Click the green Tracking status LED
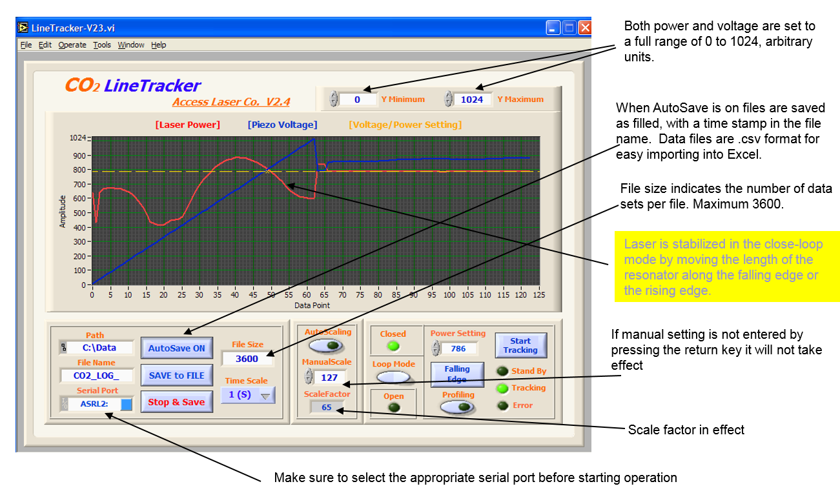Image resolution: width=840 pixels, height=504 pixels. point(502,389)
